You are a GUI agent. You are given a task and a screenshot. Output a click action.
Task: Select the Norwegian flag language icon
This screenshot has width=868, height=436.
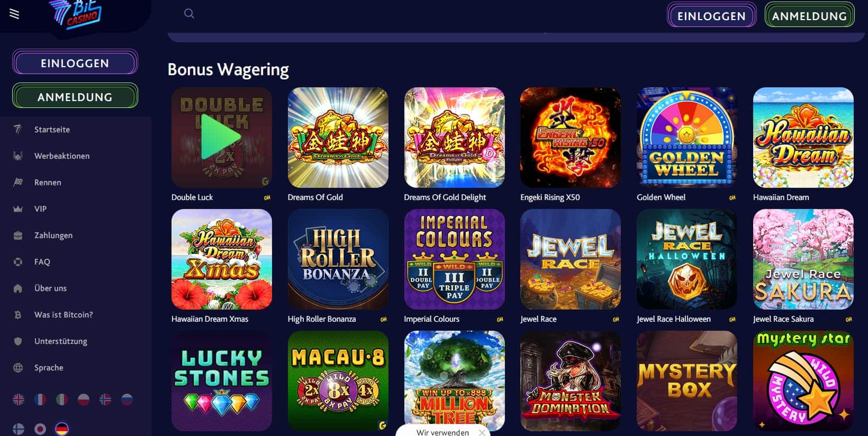point(105,399)
